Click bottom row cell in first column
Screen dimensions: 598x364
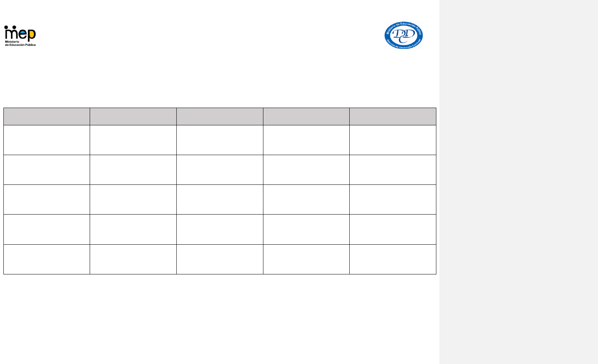click(x=47, y=259)
